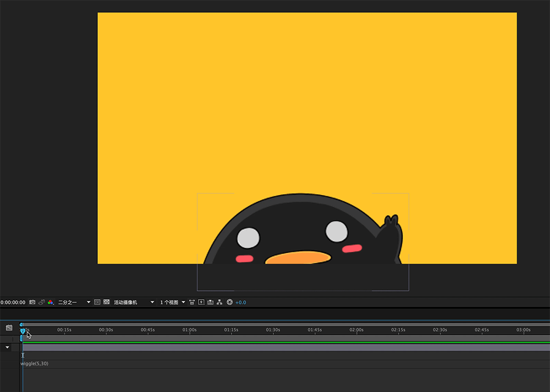The image size is (550, 392).
Task: Select the purple layer duration bar
Action: [286, 347]
